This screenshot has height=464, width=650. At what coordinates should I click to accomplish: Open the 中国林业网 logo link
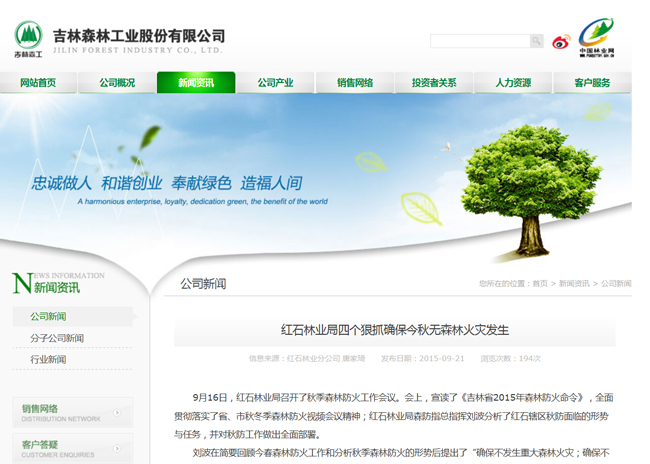pyautogui.click(x=597, y=38)
